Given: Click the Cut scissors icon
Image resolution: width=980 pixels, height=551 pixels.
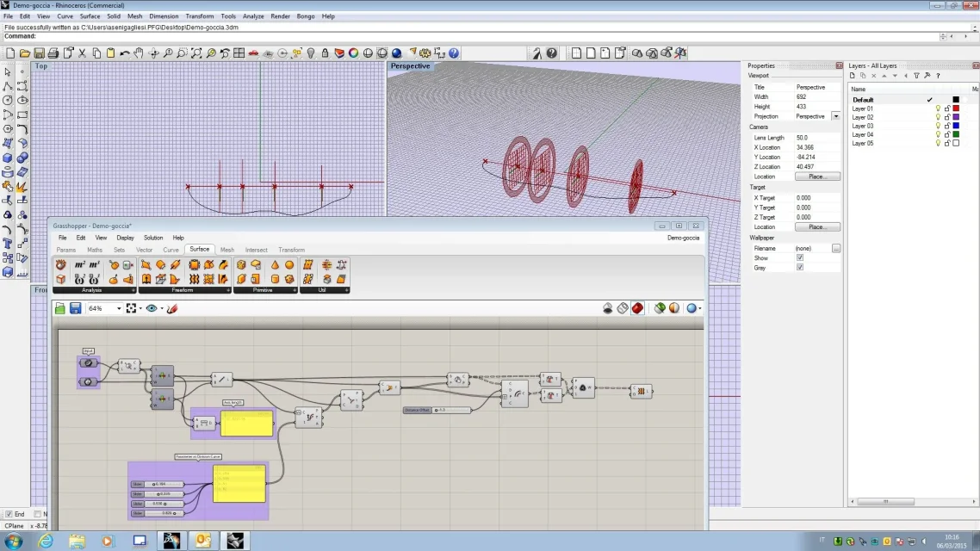Looking at the screenshot, I should click(82, 53).
